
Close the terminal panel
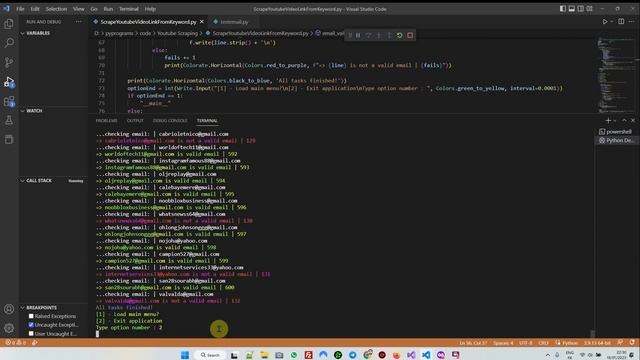(x=633, y=120)
